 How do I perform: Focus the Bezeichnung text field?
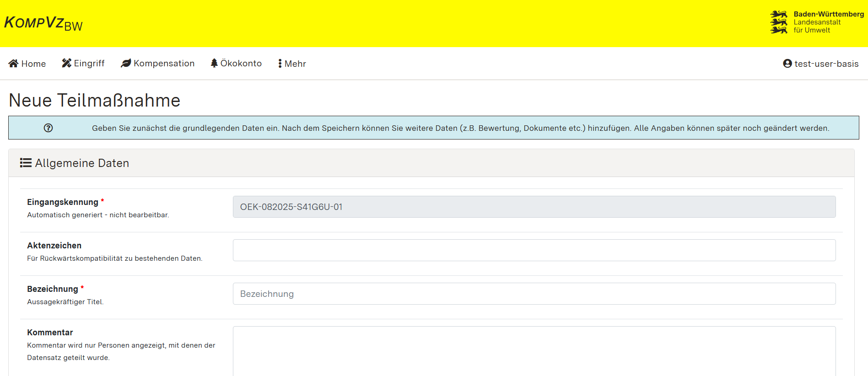coord(534,294)
